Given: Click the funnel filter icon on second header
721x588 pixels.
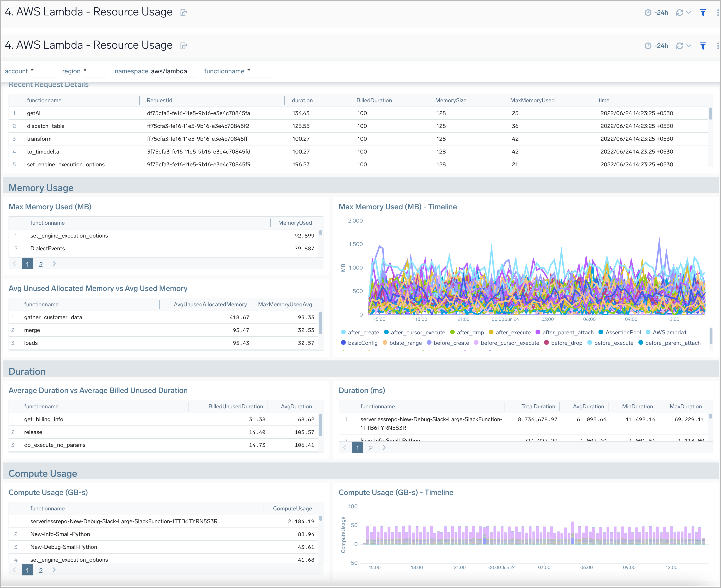Looking at the screenshot, I should click(703, 45).
